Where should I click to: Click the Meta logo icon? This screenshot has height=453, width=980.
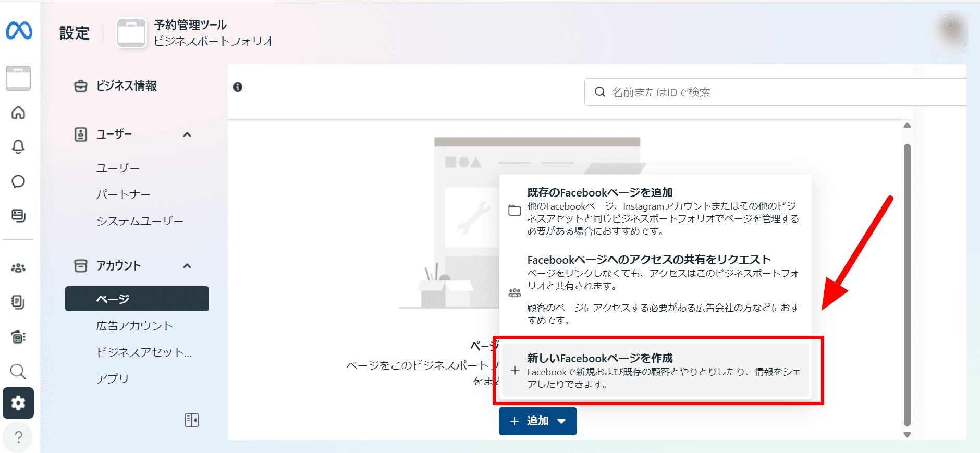point(19,31)
